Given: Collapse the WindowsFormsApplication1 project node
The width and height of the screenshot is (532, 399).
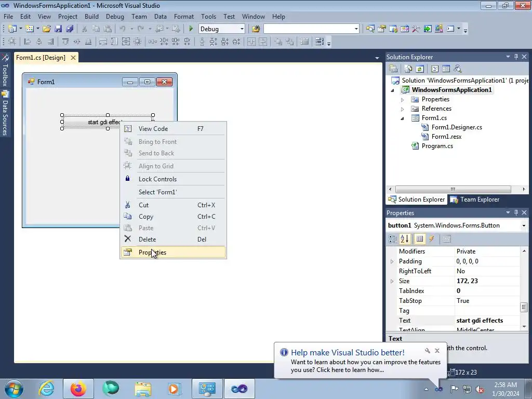Looking at the screenshot, I should pos(393,90).
